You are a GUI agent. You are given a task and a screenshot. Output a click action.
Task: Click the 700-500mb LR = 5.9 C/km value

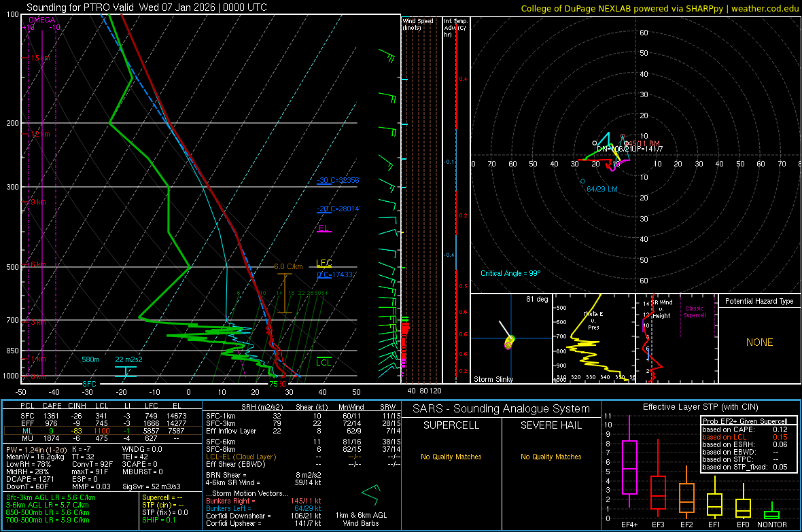tap(48, 520)
